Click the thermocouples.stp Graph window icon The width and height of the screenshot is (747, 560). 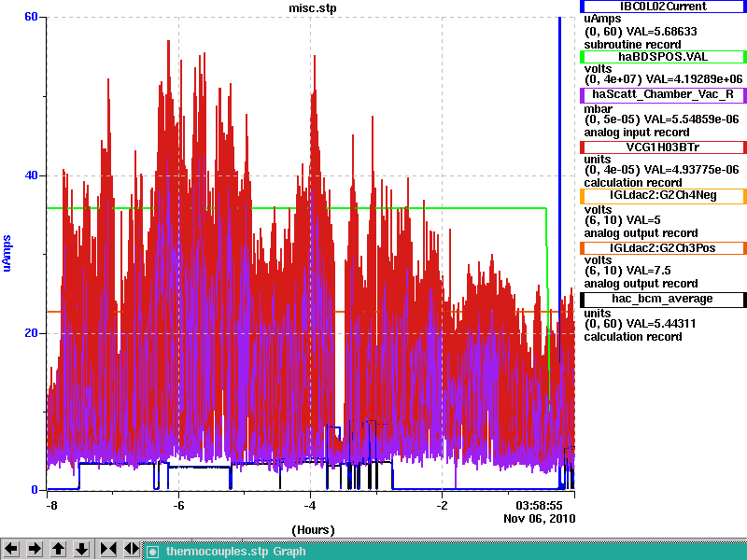pos(152,552)
